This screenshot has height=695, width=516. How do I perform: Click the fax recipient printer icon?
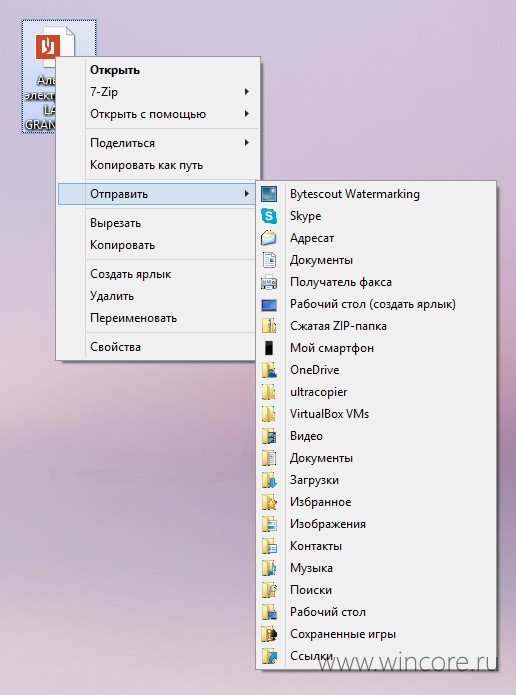pos(269,282)
